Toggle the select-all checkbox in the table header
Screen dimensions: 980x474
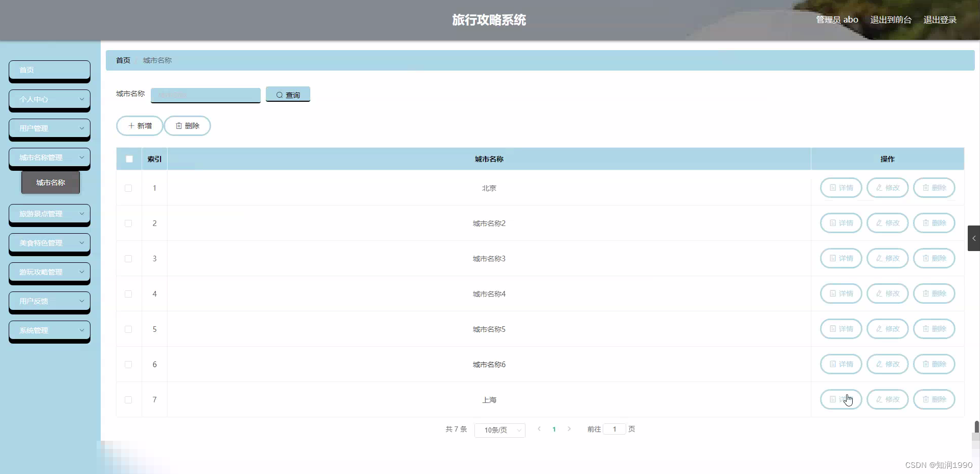[128, 159]
